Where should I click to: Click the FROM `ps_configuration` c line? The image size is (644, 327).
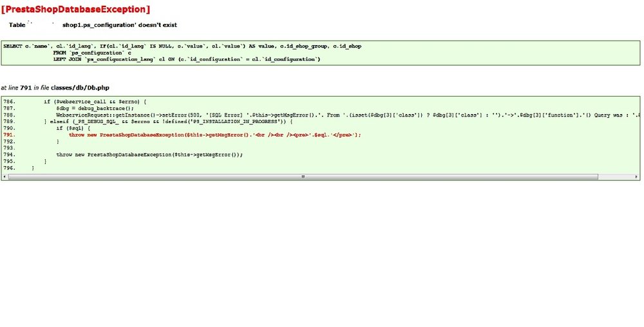(x=92, y=53)
